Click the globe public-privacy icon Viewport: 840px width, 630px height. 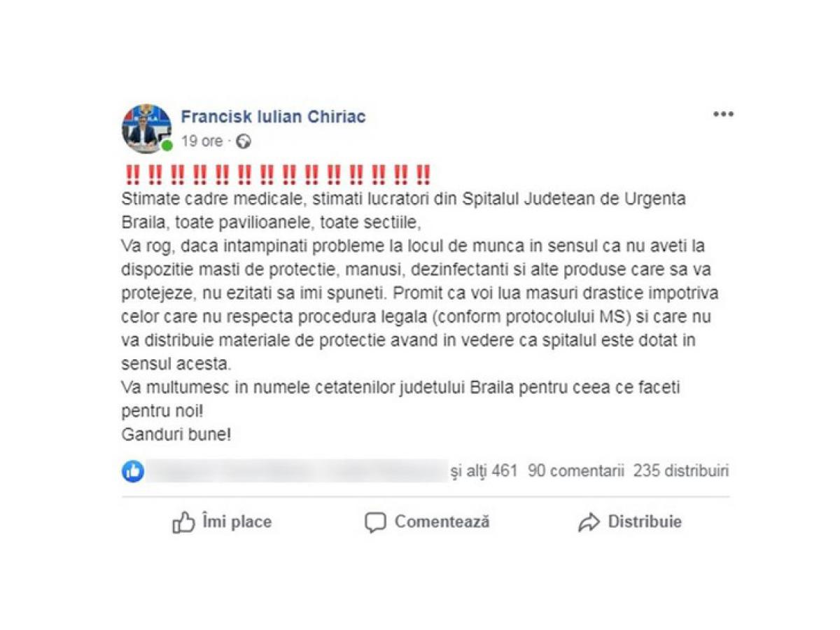243,141
